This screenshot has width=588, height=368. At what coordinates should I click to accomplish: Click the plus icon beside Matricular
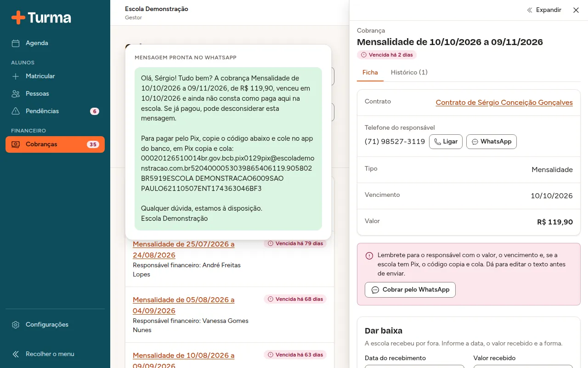pyautogui.click(x=16, y=76)
